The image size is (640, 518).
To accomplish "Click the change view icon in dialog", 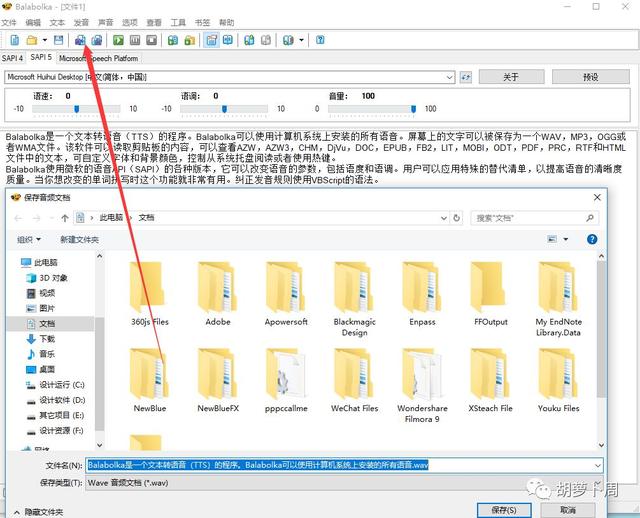I will [x=552, y=239].
